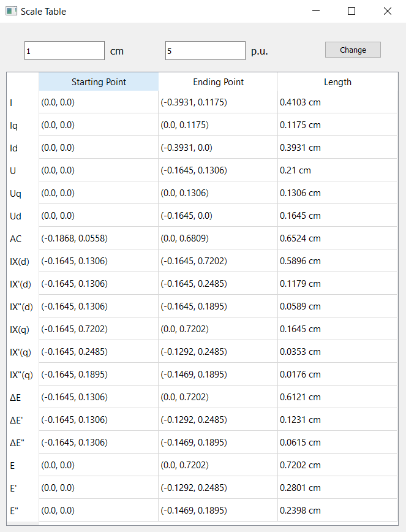Click the cell (-0.3931, 0.1175)
Screen dimensions: 406x532
pyautogui.click(x=218, y=102)
